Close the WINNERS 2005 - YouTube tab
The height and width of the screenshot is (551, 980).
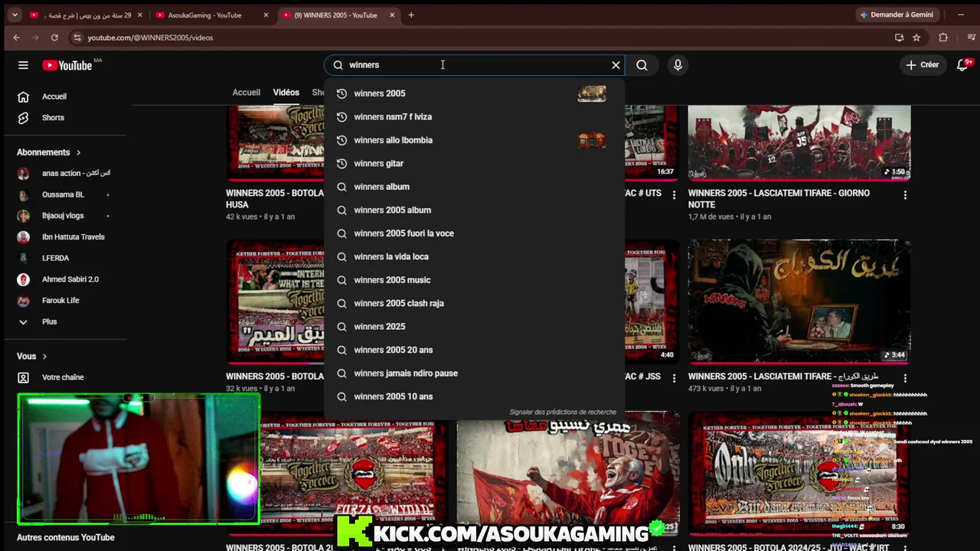click(392, 15)
